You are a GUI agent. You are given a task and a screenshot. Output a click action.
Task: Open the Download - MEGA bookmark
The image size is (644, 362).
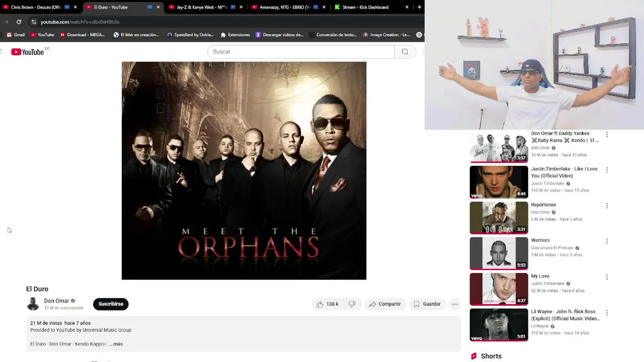click(83, 35)
